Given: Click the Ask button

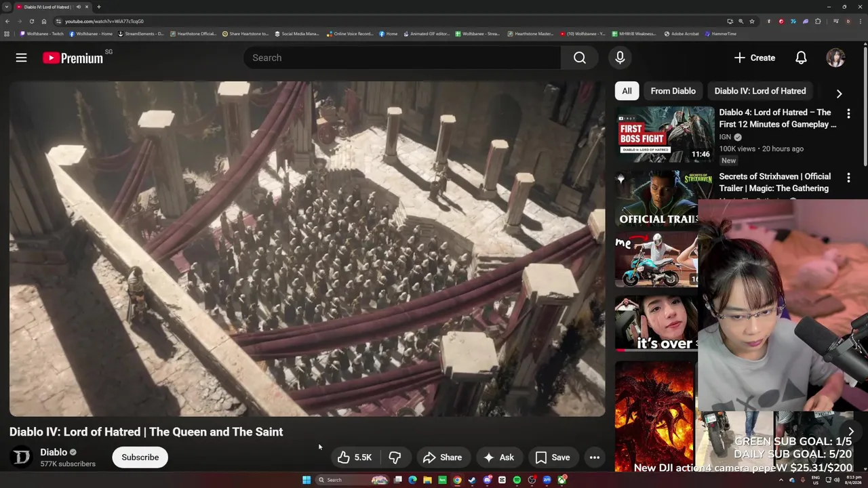Looking at the screenshot, I should 498,457.
